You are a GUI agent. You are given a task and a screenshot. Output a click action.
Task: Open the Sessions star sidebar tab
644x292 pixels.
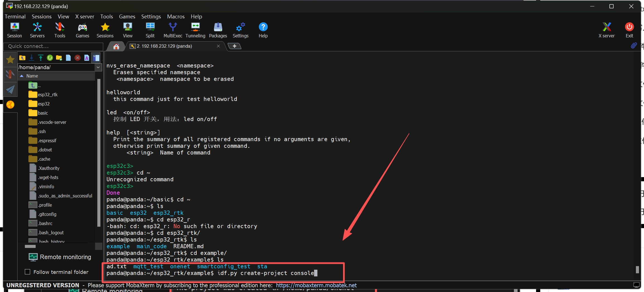pos(10,59)
